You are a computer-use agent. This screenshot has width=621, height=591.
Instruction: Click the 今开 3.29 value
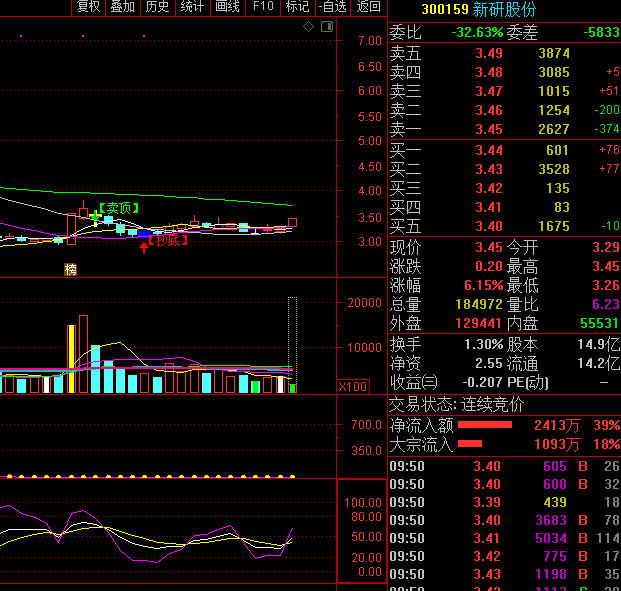pos(606,248)
